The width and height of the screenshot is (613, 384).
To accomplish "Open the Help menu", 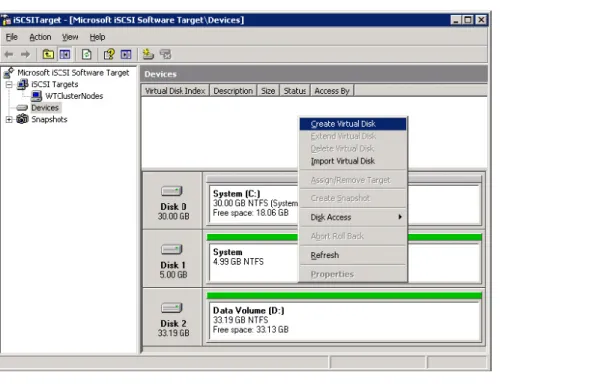I will [x=97, y=37].
